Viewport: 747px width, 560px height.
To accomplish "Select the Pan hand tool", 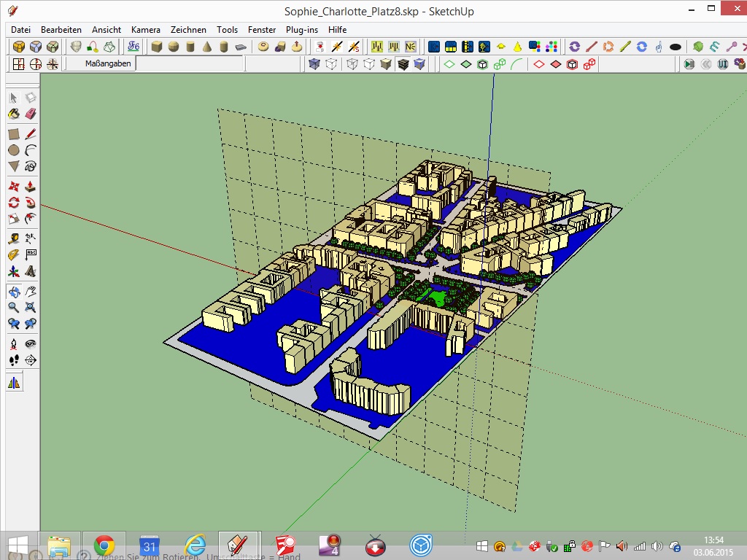I will click(31, 291).
